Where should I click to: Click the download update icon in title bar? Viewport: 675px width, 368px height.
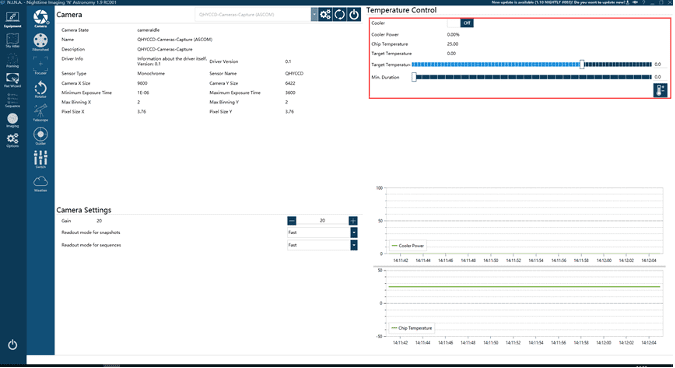coord(628,3)
